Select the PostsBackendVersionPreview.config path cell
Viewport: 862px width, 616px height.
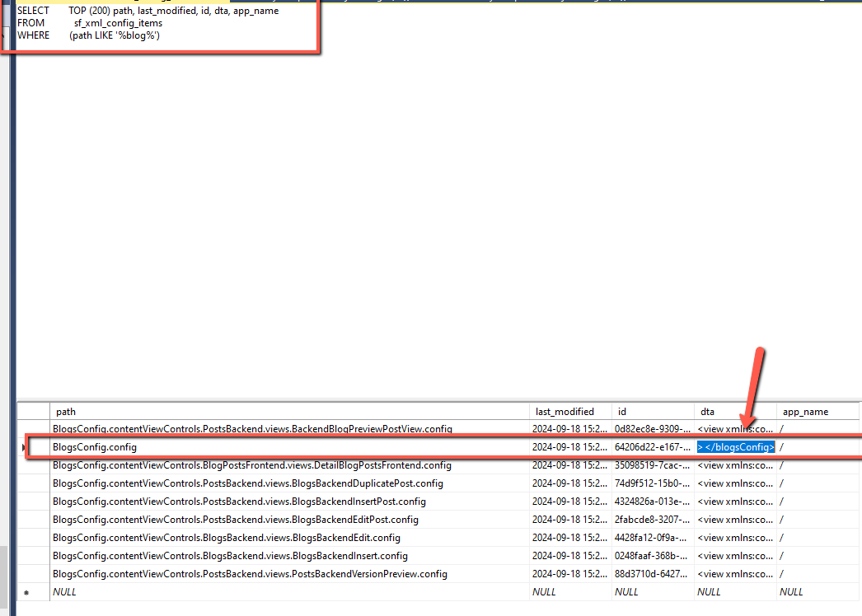pyautogui.click(x=289, y=574)
